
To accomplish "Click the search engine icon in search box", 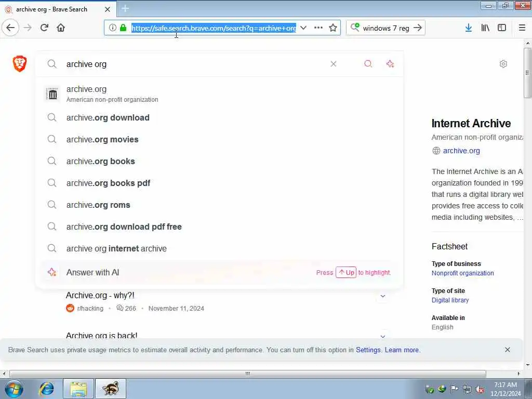I will click(x=355, y=27).
